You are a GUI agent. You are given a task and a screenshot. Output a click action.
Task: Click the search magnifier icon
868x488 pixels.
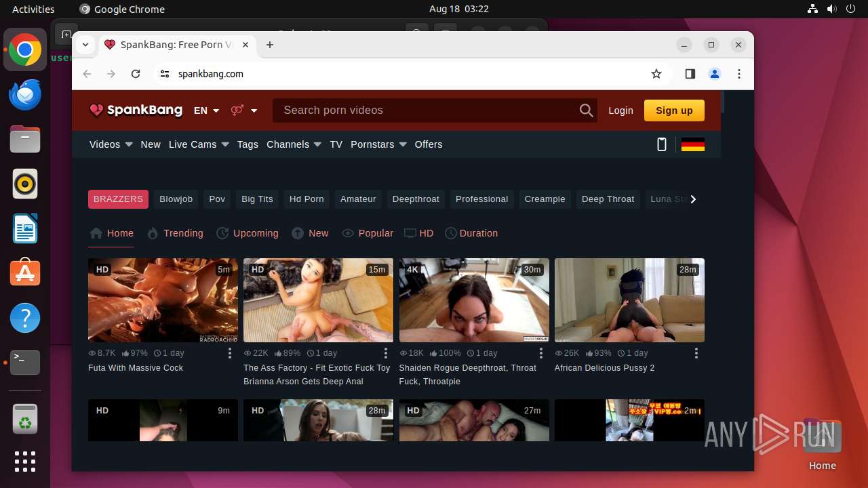[586, 110]
